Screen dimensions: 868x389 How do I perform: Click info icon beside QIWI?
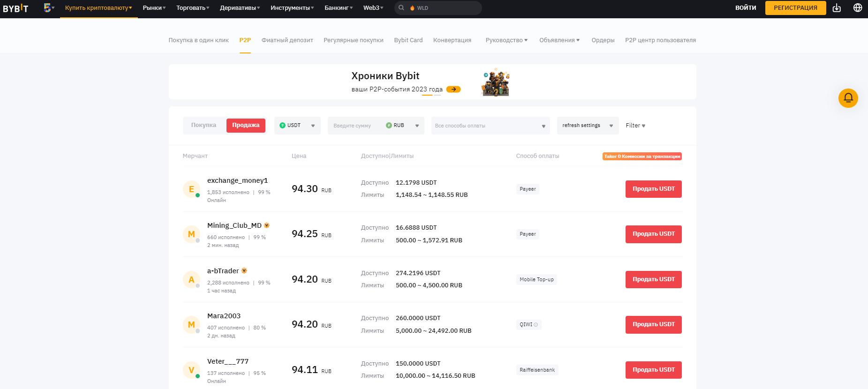tap(536, 324)
